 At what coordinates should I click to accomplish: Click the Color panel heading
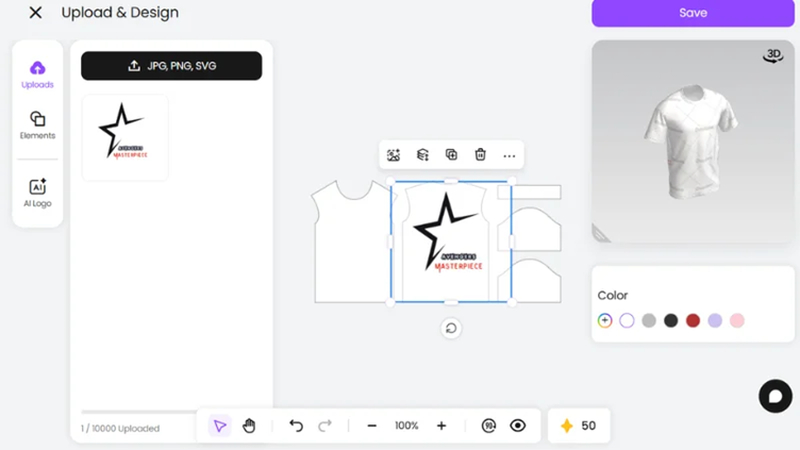613,295
